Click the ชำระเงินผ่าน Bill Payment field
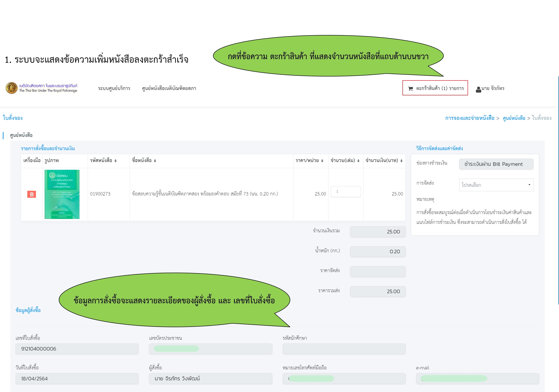Viewport: 559px width, 392px height. 496,164
